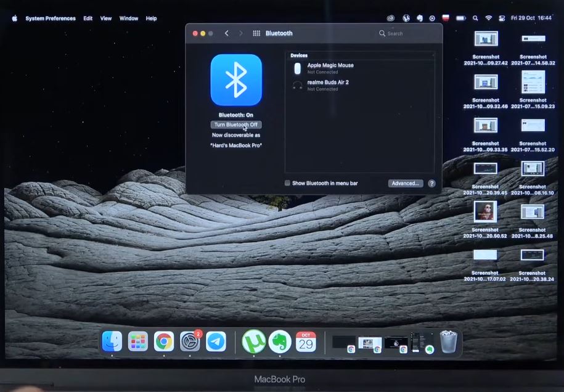The image size is (564, 392).
Task: Click the date and time Fri 29 Oct
Action: point(531,18)
